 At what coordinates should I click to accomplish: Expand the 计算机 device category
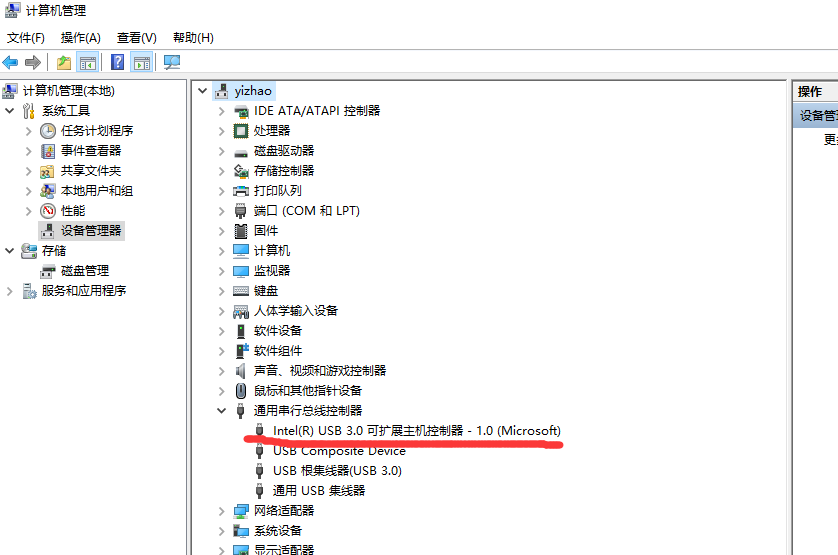[x=221, y=251]
